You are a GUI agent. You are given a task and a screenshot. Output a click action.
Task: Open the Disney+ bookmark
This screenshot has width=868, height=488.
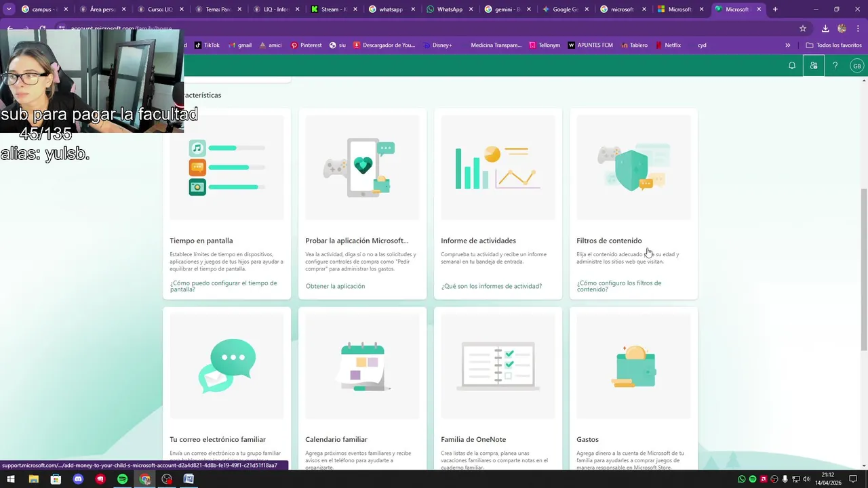[437, 45]
